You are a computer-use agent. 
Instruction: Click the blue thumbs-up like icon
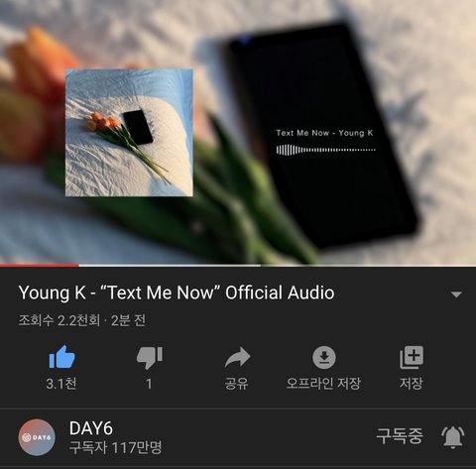(x=61, y=357)
